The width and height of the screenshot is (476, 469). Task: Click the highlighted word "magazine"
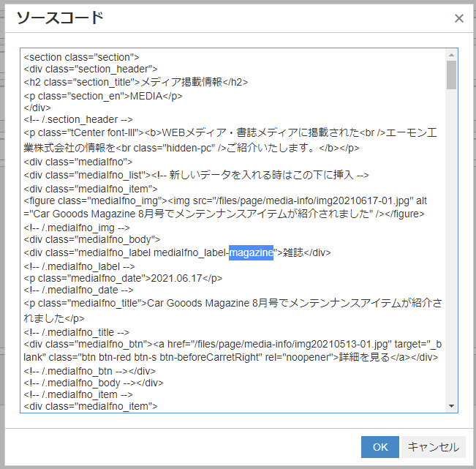(x=251, y=252)
